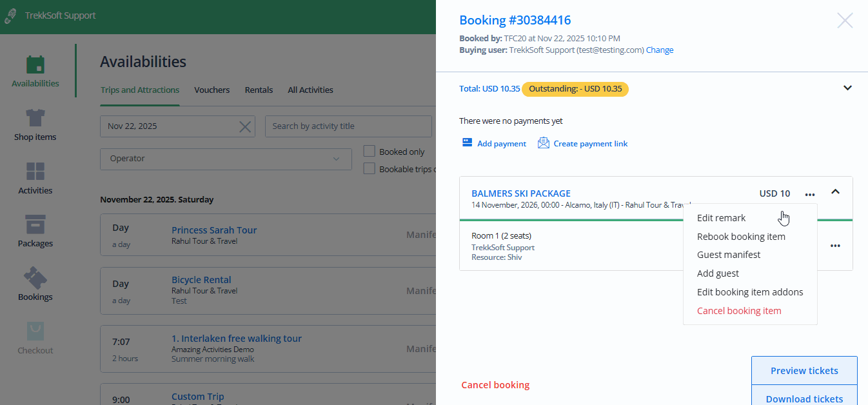Open Shop items shirt icon
Image resolution: width=868 pixels, height=405 pixels.
click(35, 118)
